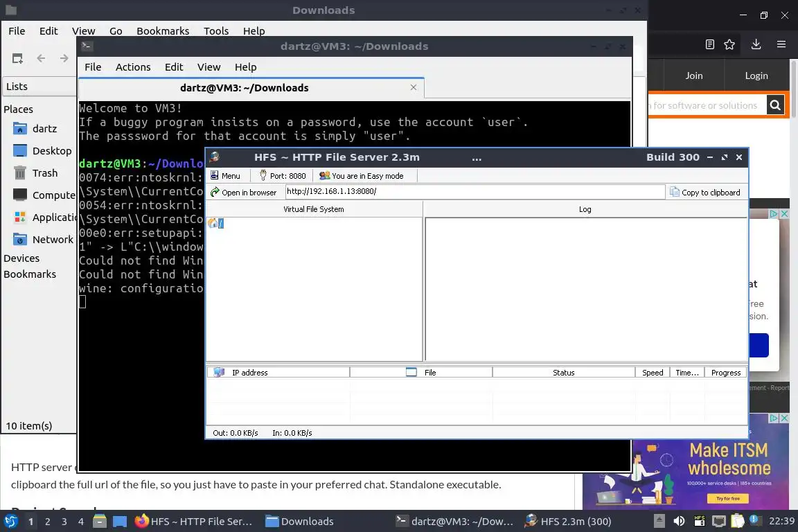The image size is (798, 532).
Task: Click the Time column header in HFS
Action: point(687,373)
